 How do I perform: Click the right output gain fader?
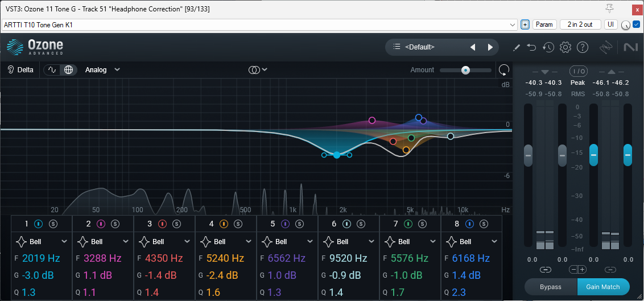pyautogui.click(x=628, y=155)
